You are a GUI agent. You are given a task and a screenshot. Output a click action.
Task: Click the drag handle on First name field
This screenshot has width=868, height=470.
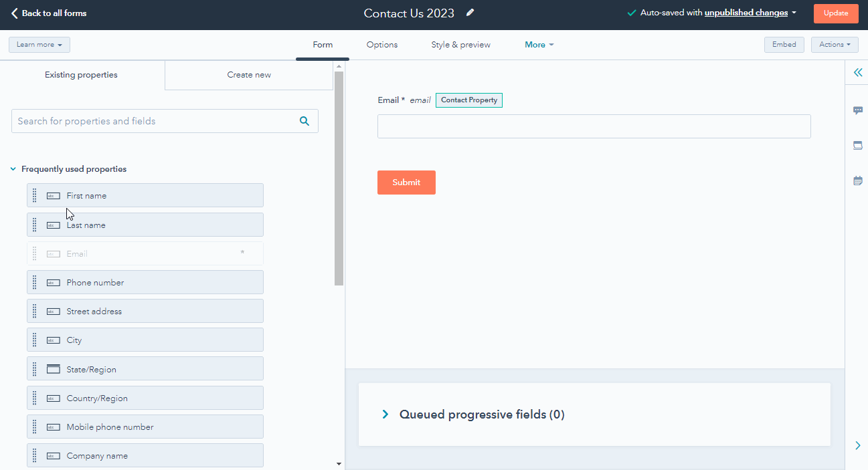35,195
